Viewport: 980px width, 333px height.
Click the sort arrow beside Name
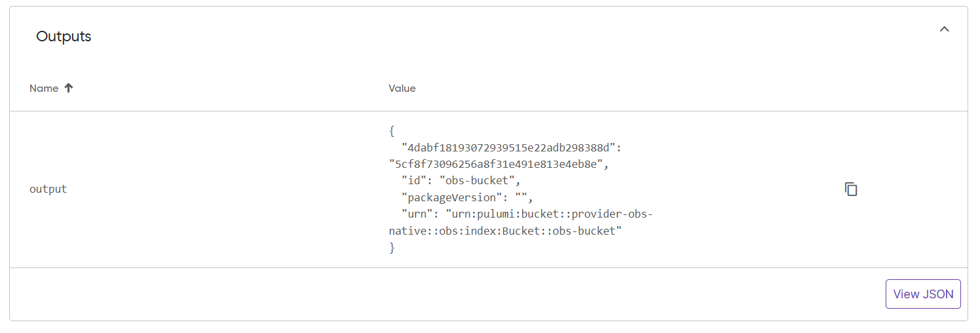pyautogui.click(x=68, y=88)
